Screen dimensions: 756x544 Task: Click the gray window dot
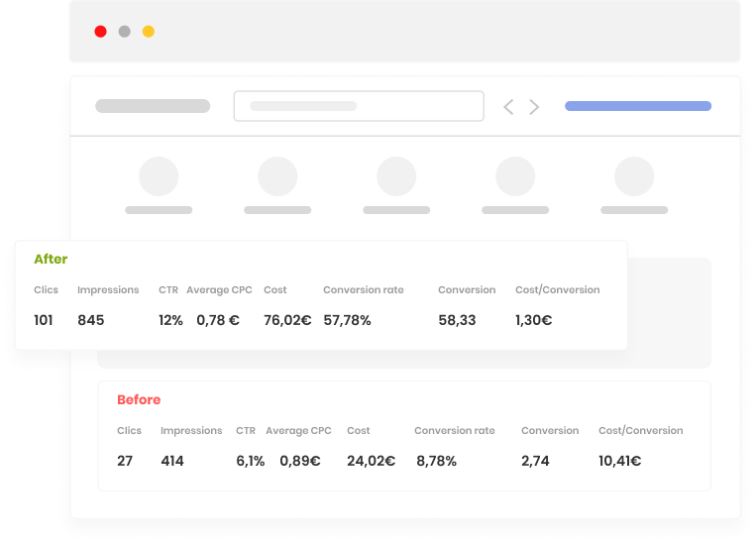(x=125, y=32)
